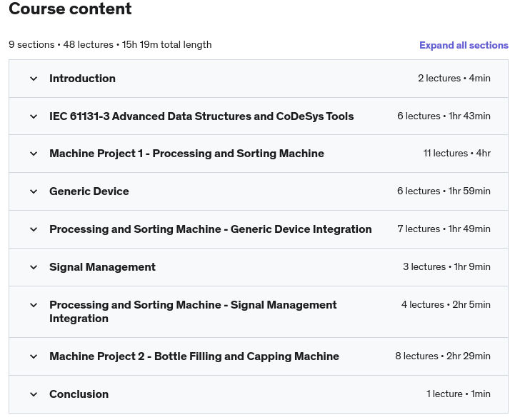Click the '11 lectures • 4hr' summary text
The width and height of the screenshot is (515, 420).
(x=456, y=154)
